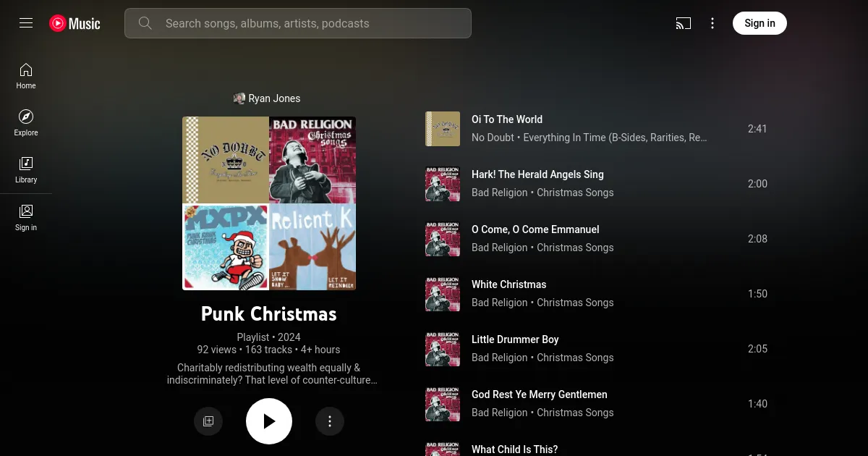Click the Sign in button
Screen dimensions: 868x456
click(759, 22)
